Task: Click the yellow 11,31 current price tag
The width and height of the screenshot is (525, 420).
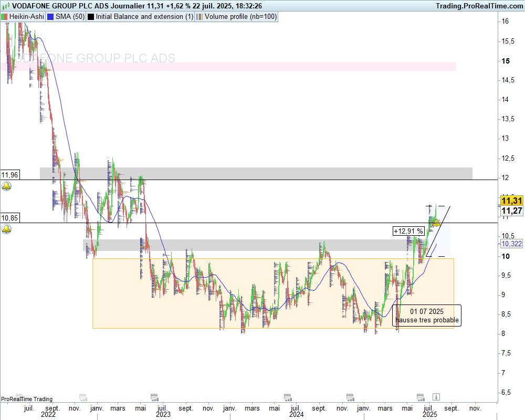Action: coord(511,201)
